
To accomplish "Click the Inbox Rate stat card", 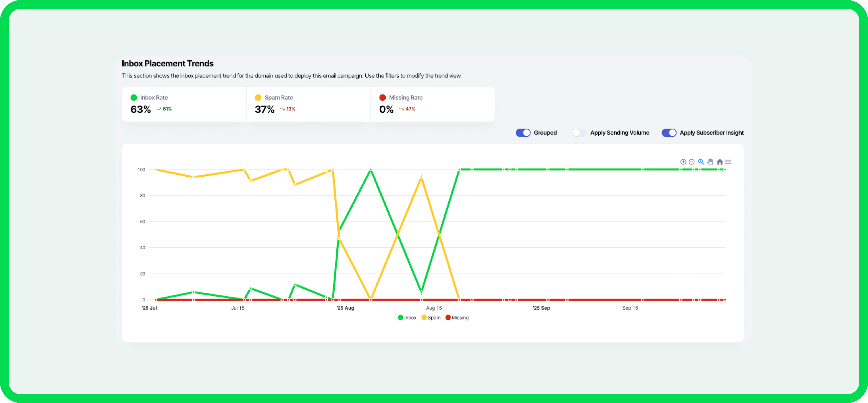I will (x=184, y=104).
